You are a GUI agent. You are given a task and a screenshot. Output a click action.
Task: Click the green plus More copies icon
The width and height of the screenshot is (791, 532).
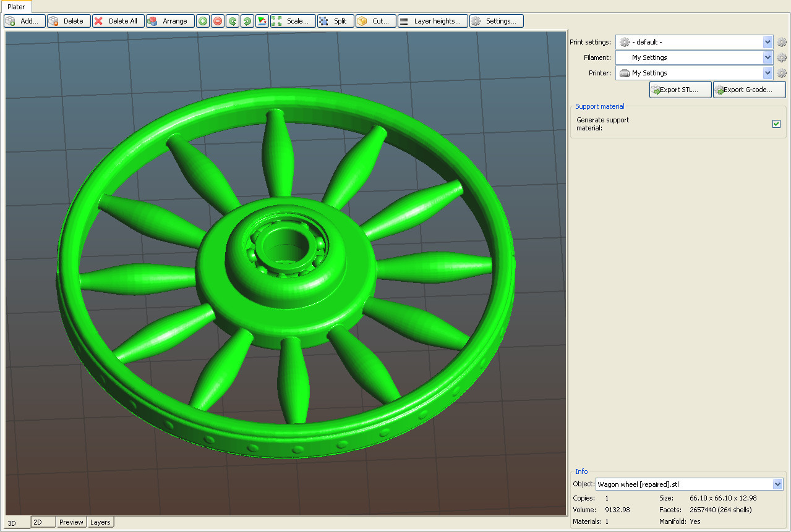[203, 21]
